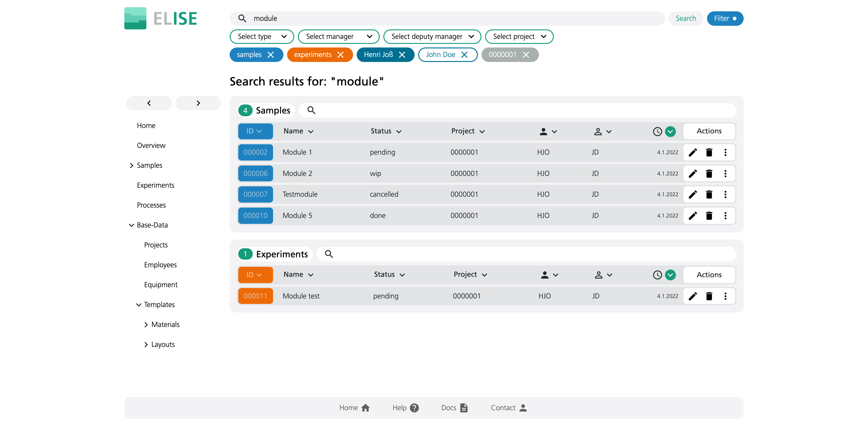Delete the Testmodule sample
The width and height of the screenshot is (868, 426).
[709, 194]
